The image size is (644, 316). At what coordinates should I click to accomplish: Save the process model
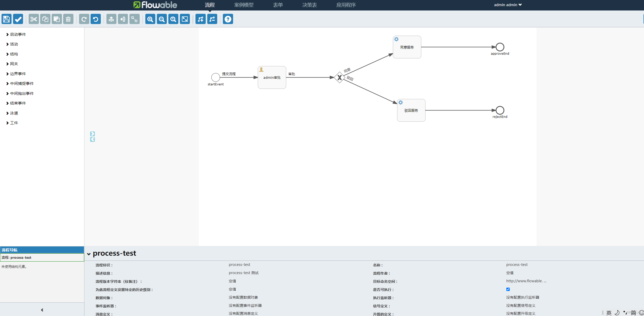point(6,19)
